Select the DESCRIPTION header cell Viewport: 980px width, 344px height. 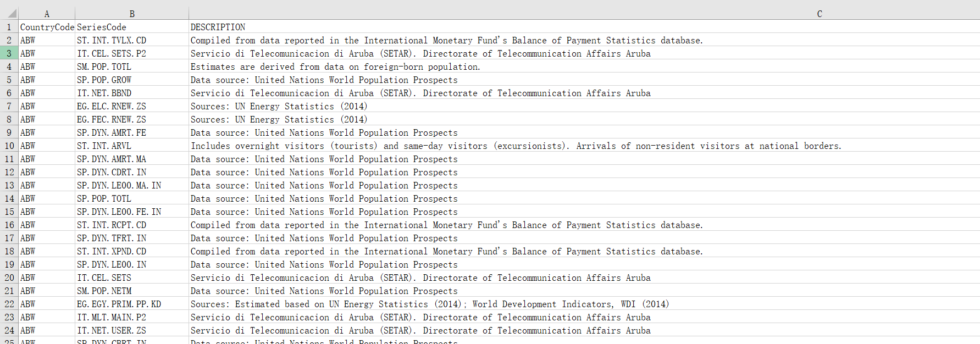[218, 27]
